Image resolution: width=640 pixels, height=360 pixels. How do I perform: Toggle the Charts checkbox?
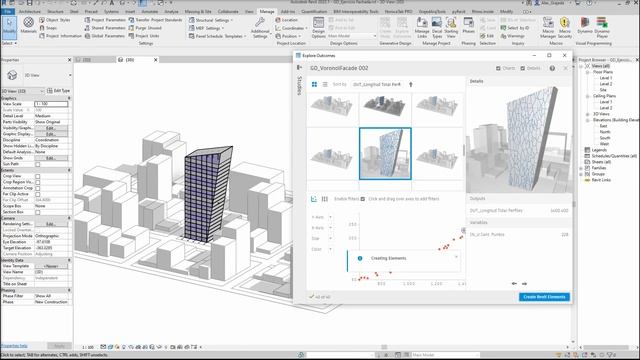(x=498, y=68)
